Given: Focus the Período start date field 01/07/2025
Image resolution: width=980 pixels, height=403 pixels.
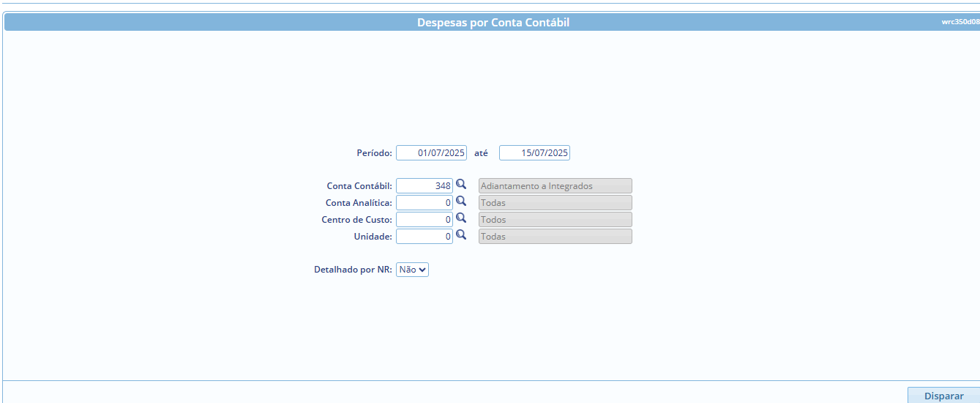Looking at the screenshot, I should (x=431, y=153).
